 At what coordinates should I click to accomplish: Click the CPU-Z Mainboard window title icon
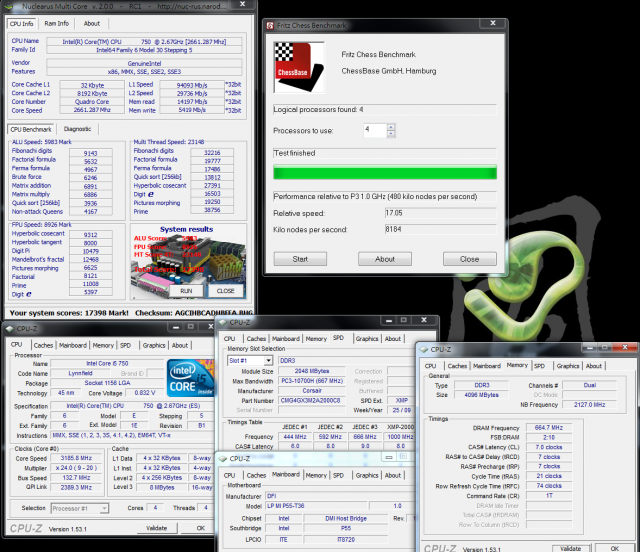[x=223, y=459]
